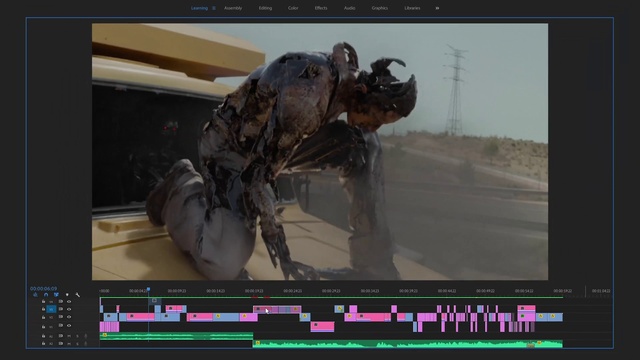Screen dimensions: 640x360
Task: Click the Add Marker icon in timeline
Action: pos(67,295)
